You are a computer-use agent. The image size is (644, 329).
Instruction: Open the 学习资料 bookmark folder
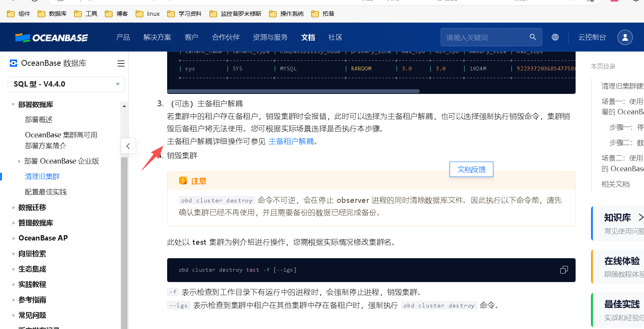coord(184,14)
